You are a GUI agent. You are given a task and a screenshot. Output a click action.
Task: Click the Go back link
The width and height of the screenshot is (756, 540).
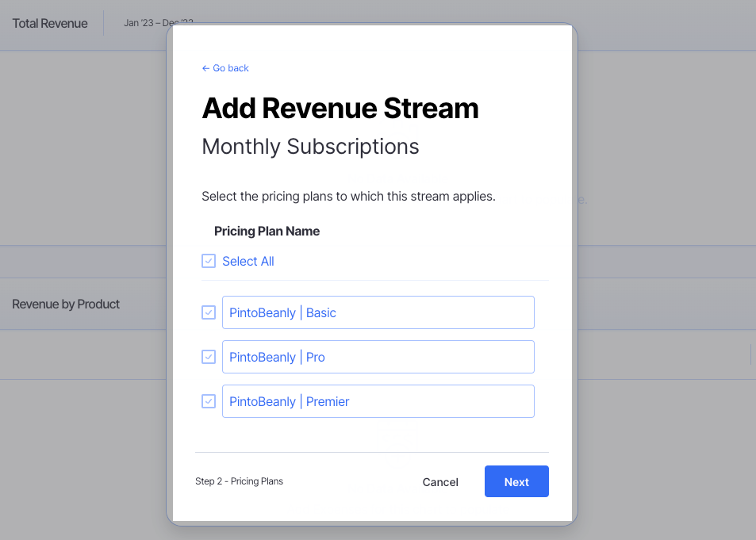[230, 68]
